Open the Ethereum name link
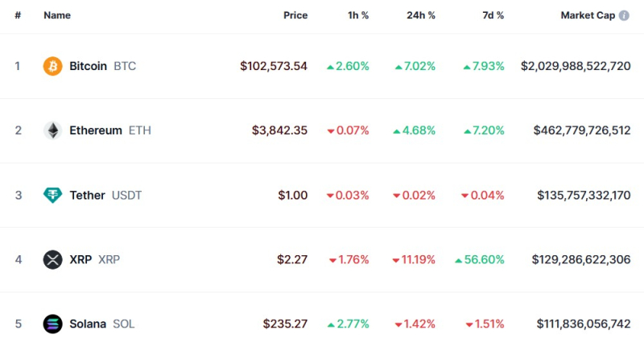This screenshot has width=644, height=351. pos(96,130)
